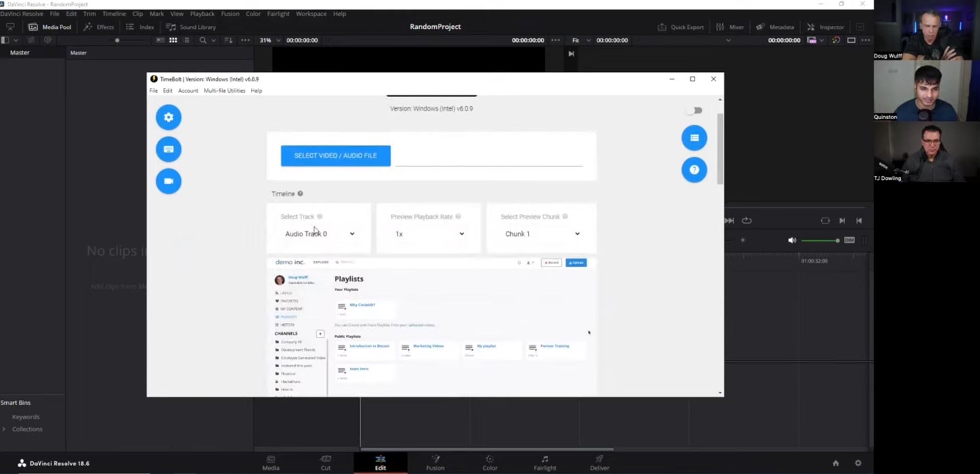Click media pool thumbnail size slider
This screenshot has width=980, height=474.
click(117, 40)
